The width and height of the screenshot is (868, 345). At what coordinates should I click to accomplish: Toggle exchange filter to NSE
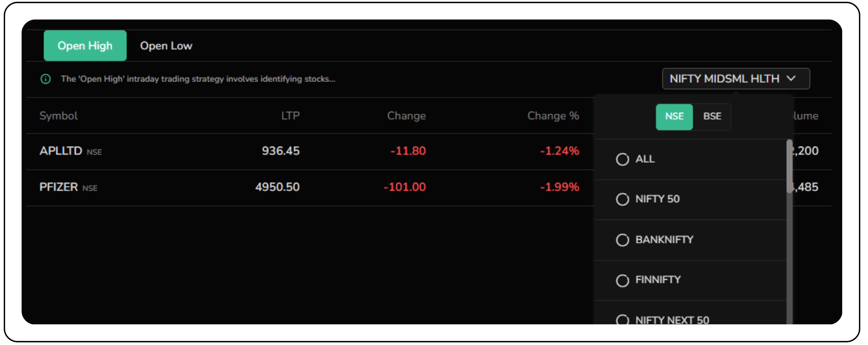coord(674,116)
